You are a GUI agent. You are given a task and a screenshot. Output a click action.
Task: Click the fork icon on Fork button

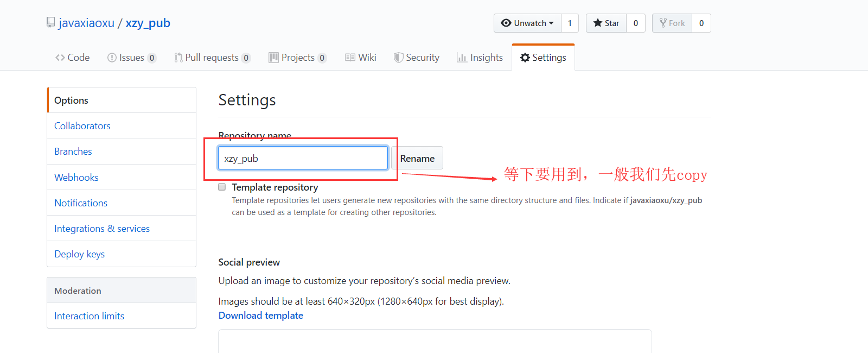click(663, 23)
